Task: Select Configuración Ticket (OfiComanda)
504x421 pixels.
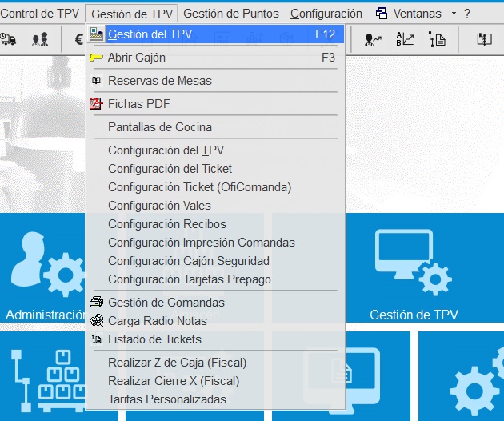Action: 216,187
